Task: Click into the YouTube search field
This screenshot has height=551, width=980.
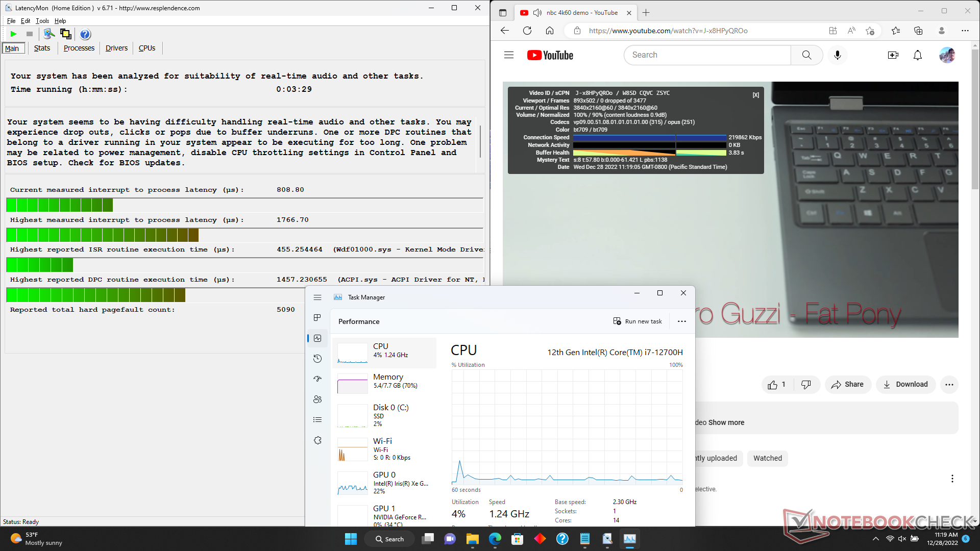Action: coord(707,55)
